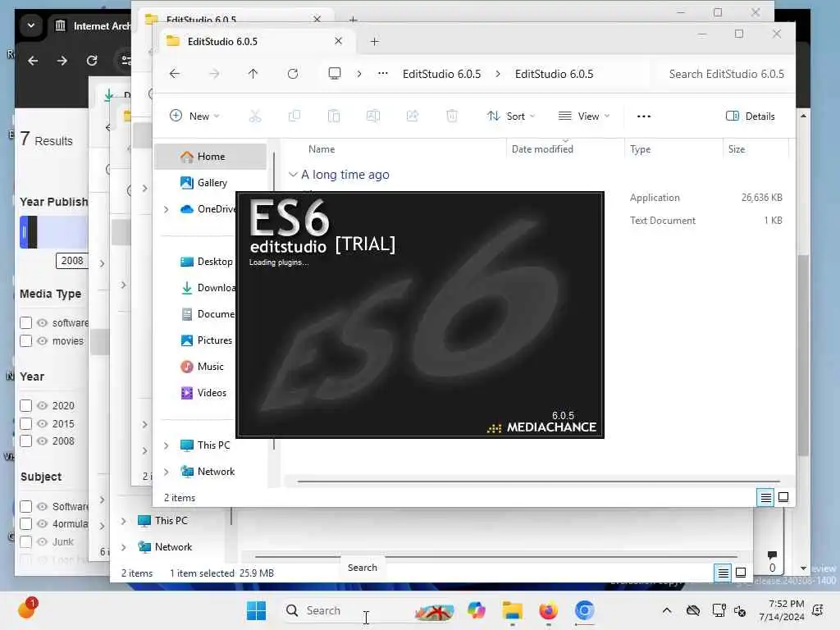This screenshot has width=840, height=630.
Task: Check the 4ormulator subject filter
Action: click(x=25, y=524)
